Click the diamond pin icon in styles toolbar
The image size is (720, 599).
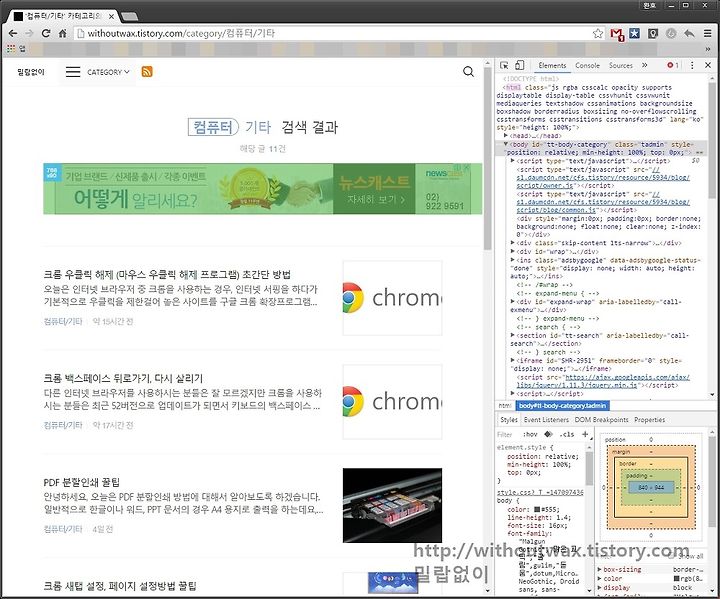pyautogui.click(x=548, y=434)
